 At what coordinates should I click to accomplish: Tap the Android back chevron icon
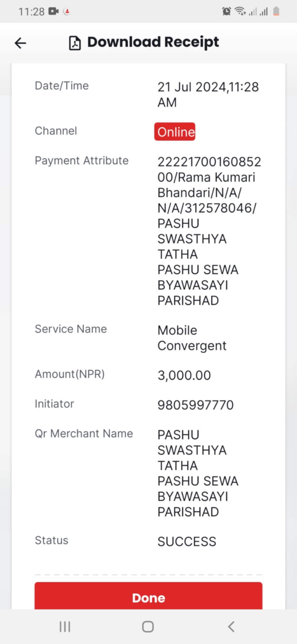click(x=231, y=627)
